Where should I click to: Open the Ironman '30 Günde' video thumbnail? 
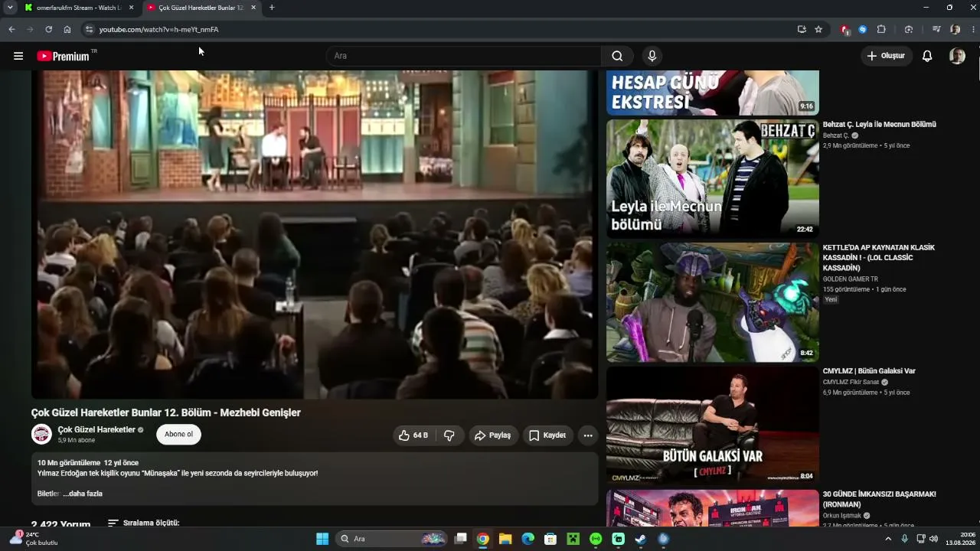713,508
